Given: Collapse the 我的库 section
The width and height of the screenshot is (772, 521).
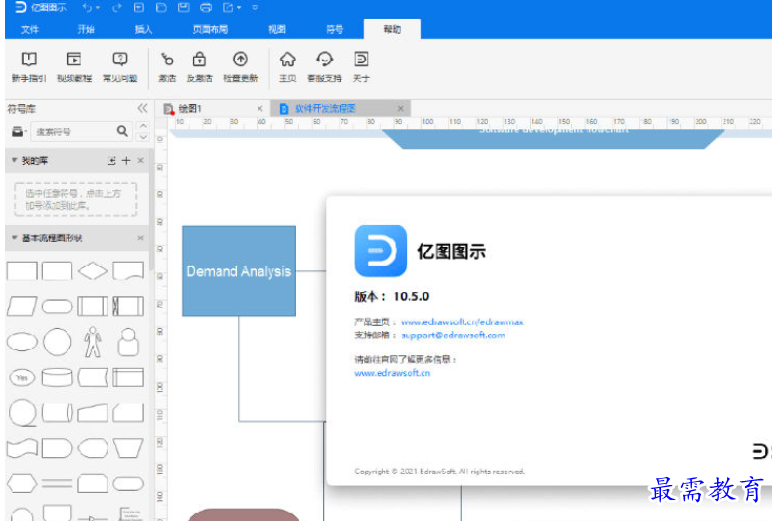Looking at the screenshot, I should [14, 160].
